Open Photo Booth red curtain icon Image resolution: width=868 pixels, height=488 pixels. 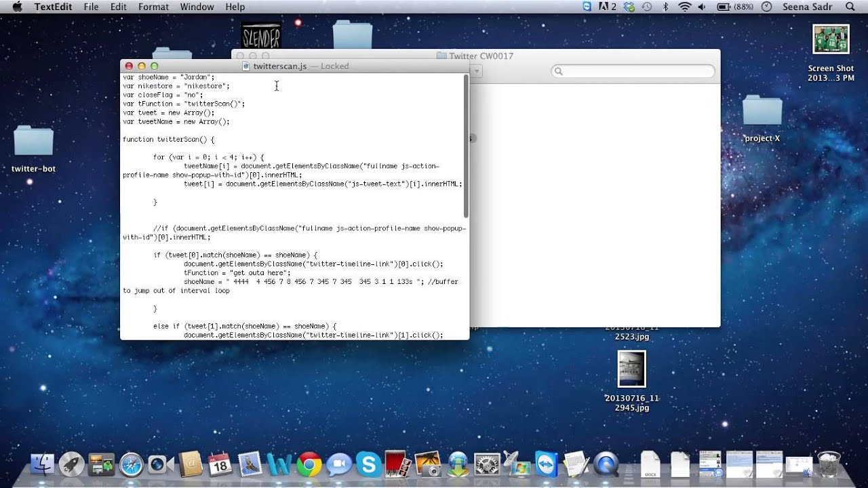pos(398,464)
